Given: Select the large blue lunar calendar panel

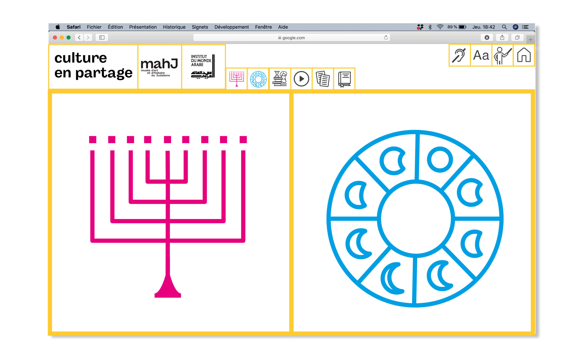Looking at the screenshot, I should tap(412, 213).
